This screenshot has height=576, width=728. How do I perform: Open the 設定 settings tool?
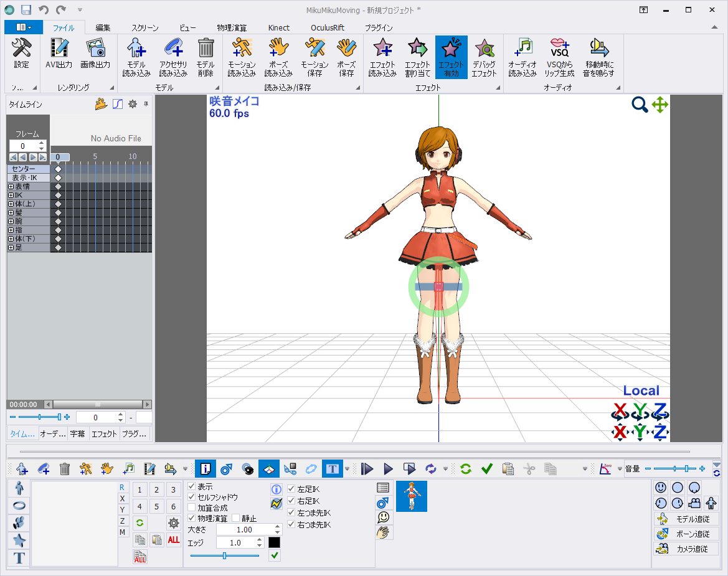coord(22,56)
